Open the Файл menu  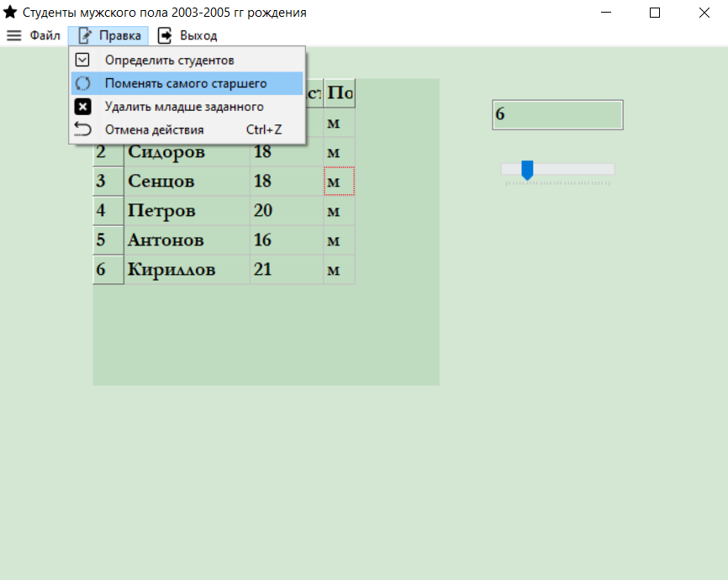[45, 35]
